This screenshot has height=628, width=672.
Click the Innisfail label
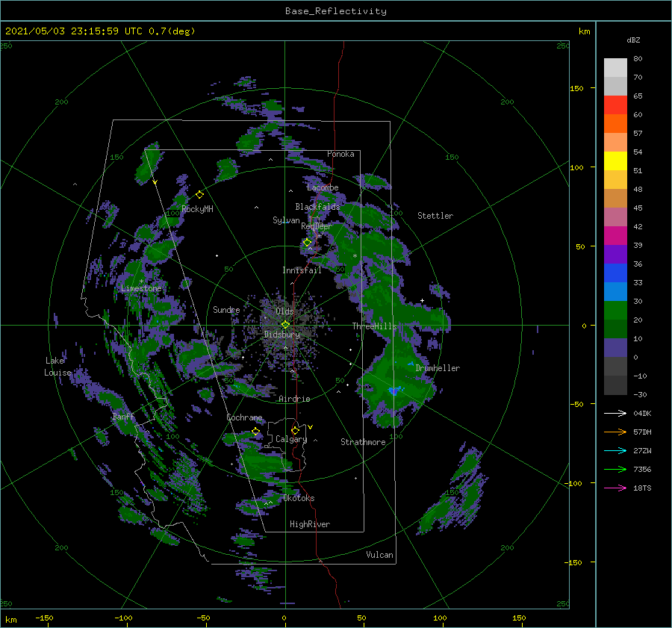pos(302,270)
